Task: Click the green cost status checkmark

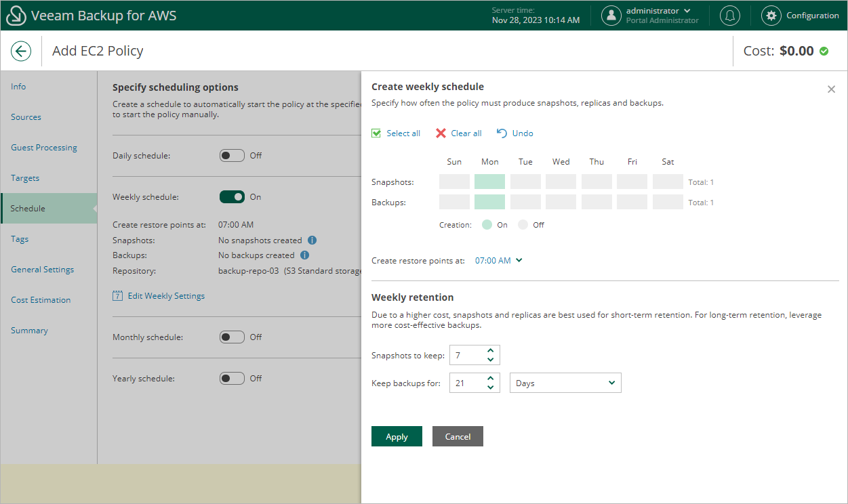Action: (824, 51)
